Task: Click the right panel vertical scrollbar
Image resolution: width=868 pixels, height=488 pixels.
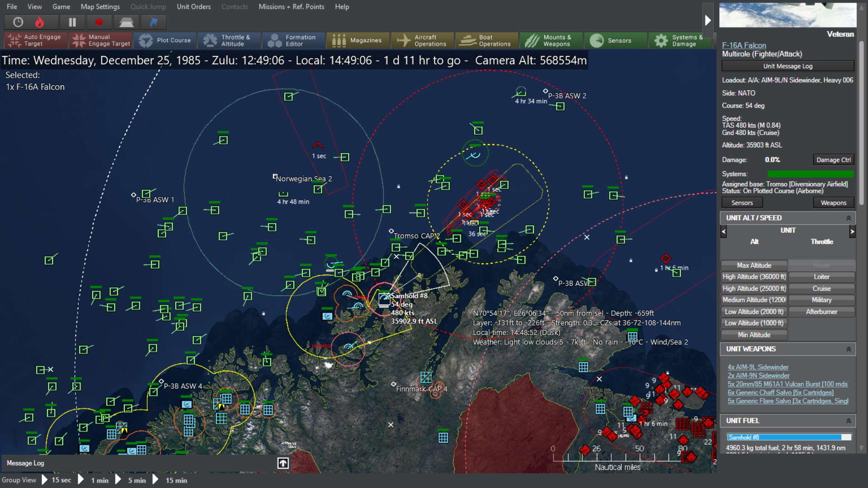Action: click(x=862, y=122)
